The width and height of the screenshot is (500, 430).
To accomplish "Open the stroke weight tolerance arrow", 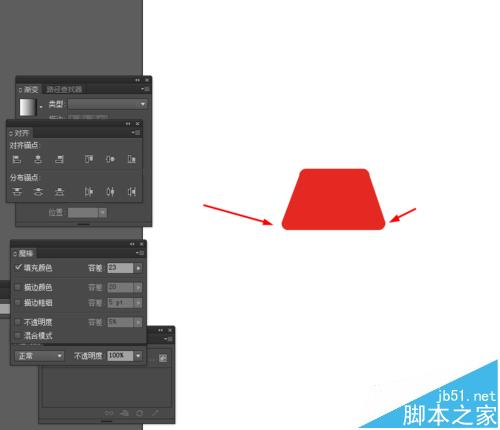I will 138,303.
